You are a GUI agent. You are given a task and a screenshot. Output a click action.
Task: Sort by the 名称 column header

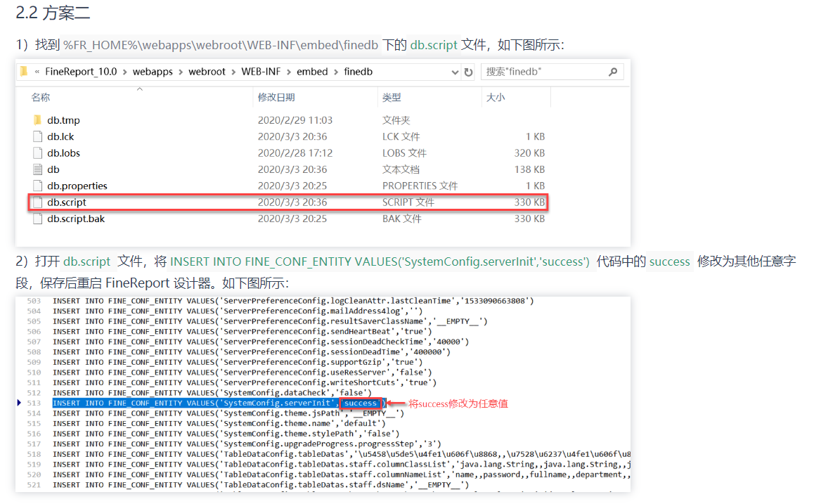(x=41, y=97)
